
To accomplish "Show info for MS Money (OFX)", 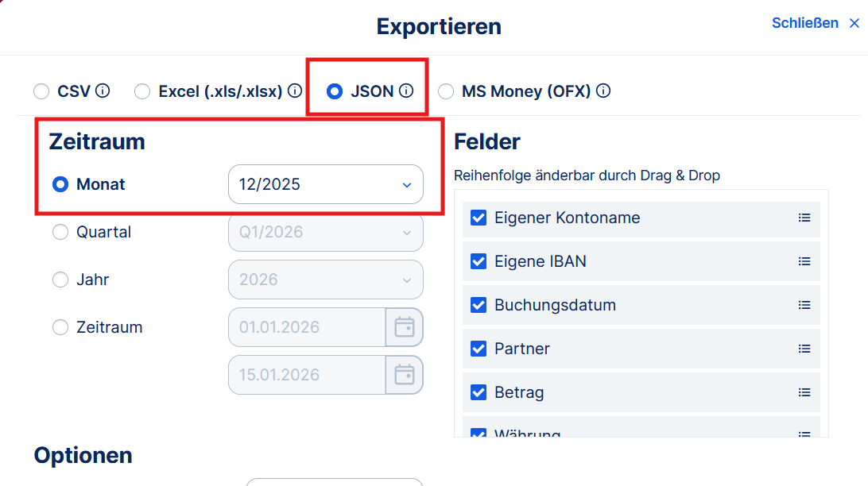I will 603,91.
